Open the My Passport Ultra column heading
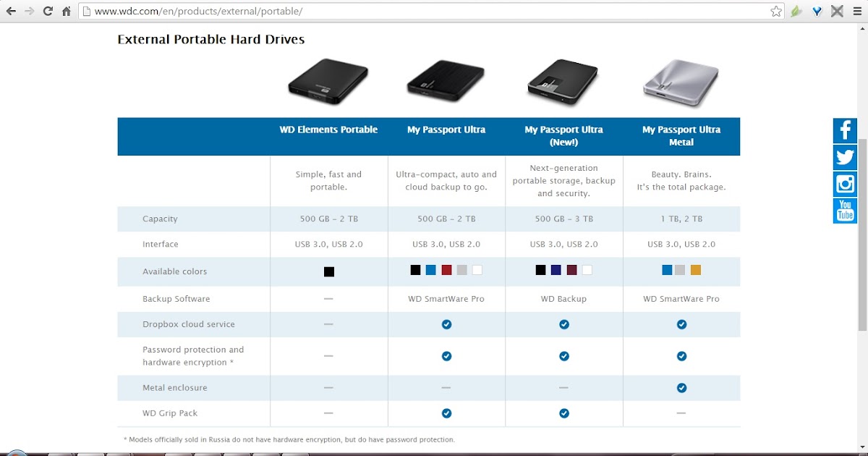This screenshot has width=868, height=456. [x=446, y=130]
